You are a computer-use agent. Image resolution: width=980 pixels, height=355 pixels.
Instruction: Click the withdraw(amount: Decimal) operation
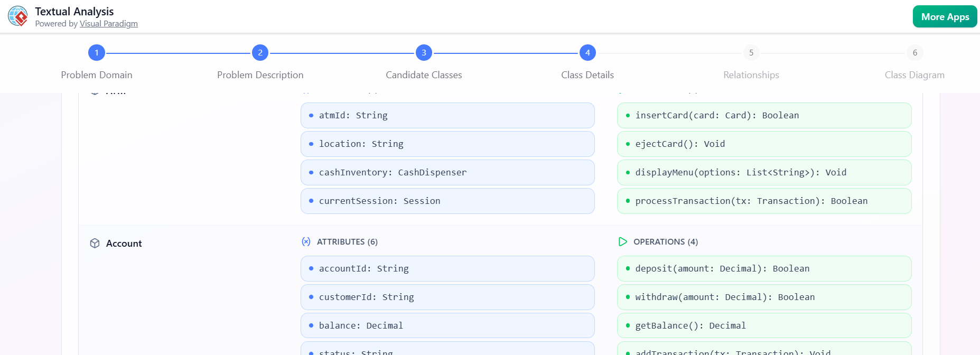[763, 297]
